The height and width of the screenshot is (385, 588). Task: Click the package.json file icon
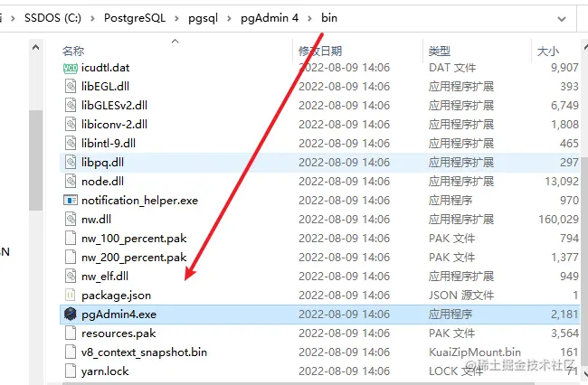coord(71,296)
